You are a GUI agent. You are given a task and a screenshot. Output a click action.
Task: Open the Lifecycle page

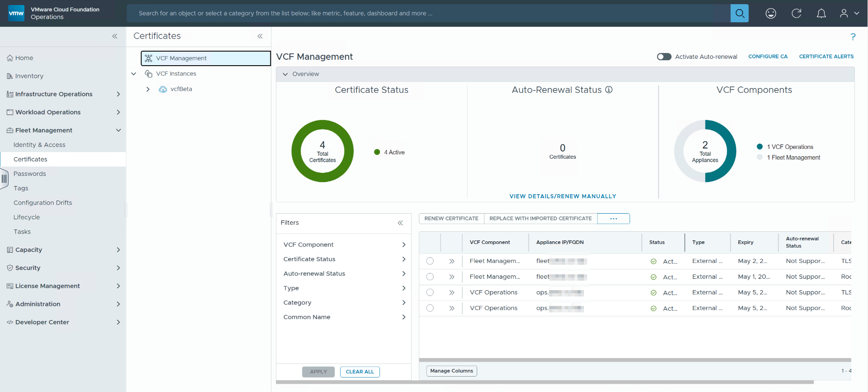tap(27, 217)
